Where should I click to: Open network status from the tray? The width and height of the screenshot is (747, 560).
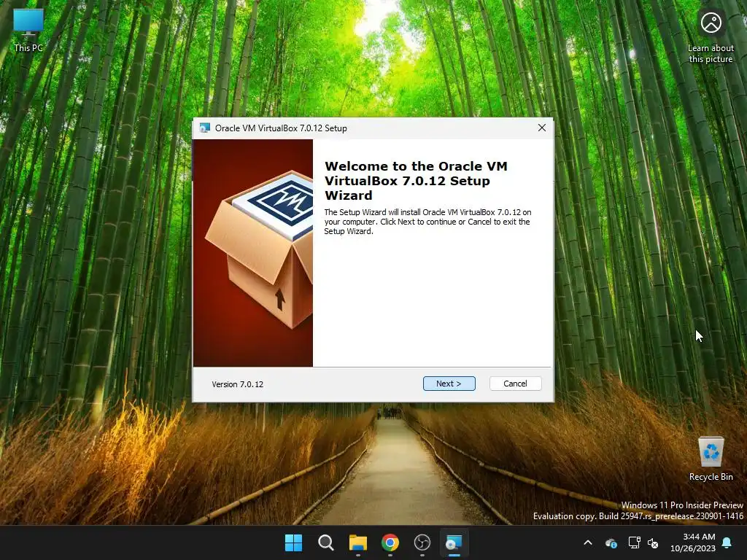pos(634,542)
